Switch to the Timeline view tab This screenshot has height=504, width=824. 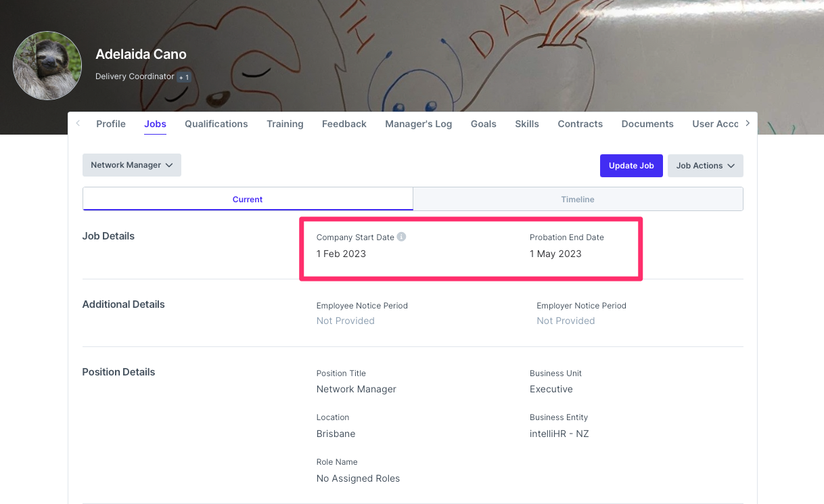pyautogui.click(x=577, y=200)
